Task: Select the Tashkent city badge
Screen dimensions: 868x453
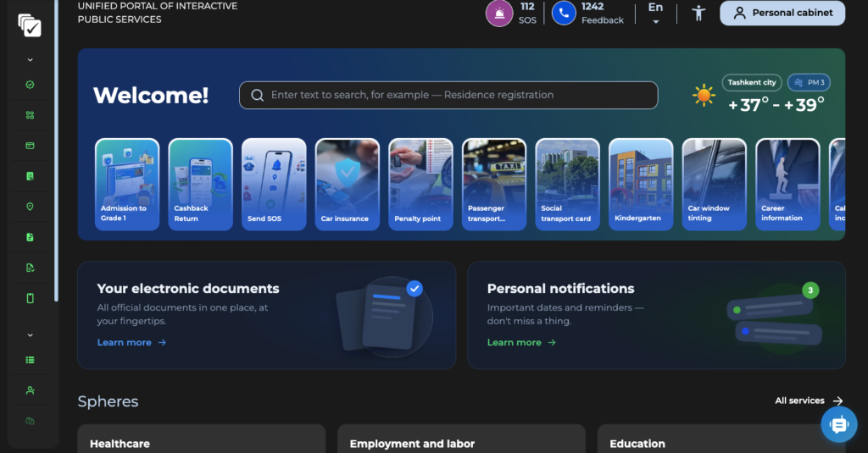Action: point(752,82)
